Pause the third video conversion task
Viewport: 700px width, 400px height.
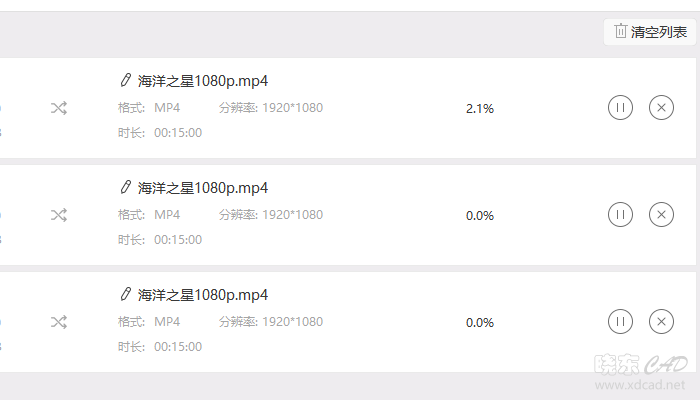click(x=620, y=321)
